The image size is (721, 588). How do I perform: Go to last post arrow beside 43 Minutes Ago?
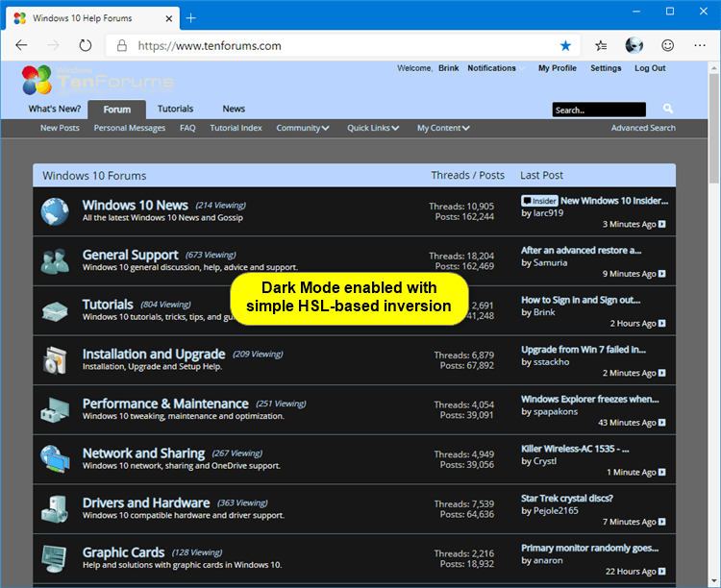(661, 422)
